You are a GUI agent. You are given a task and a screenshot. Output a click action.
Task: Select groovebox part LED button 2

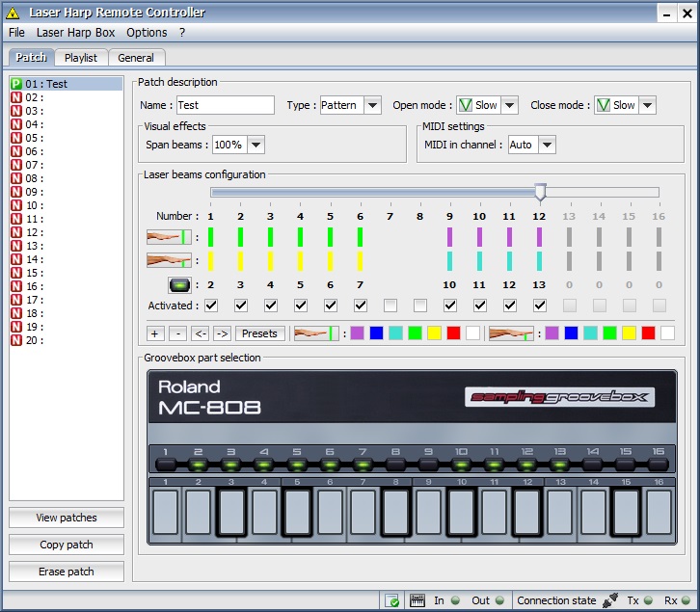(x=199, y=466)
